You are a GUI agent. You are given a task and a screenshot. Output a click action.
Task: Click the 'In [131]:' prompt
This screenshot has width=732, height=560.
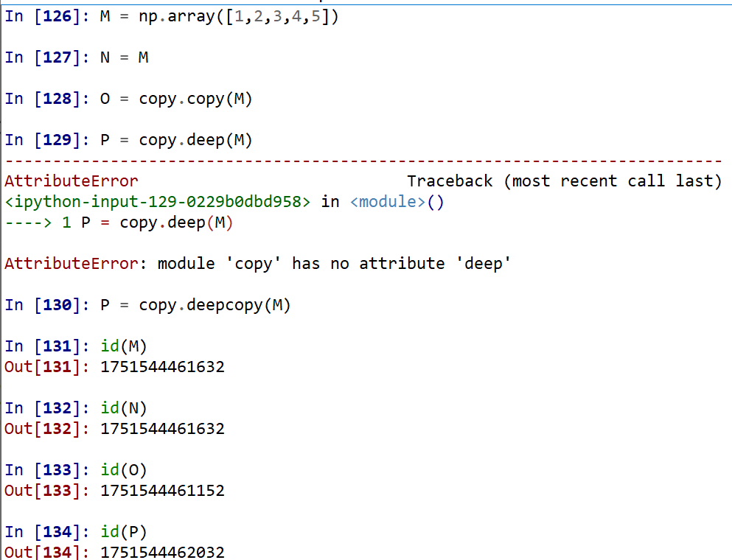coord(46,347)
